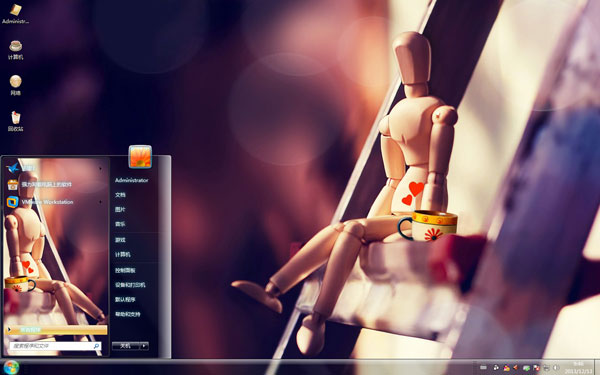
Task: Open 音乐 music in Start menu
Action: coord(120,224)
